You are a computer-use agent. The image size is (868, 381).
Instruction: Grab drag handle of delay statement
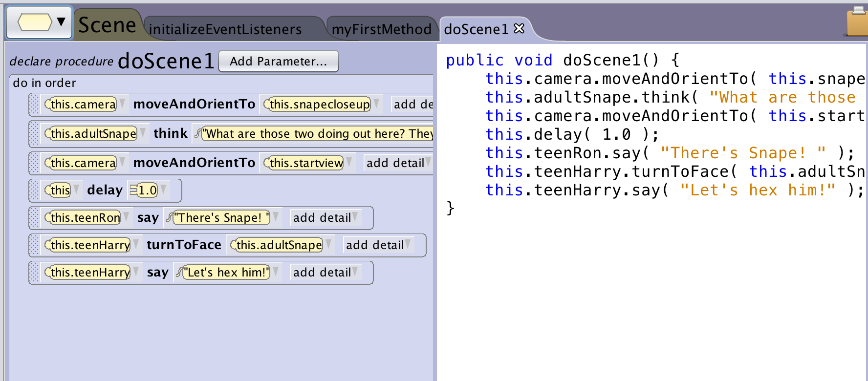34,190
